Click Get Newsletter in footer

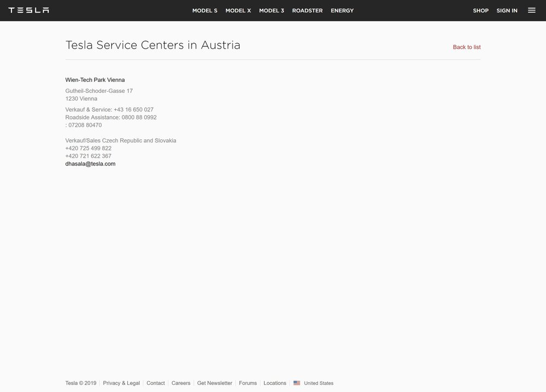pyautogui.click(x=215, y=383)
